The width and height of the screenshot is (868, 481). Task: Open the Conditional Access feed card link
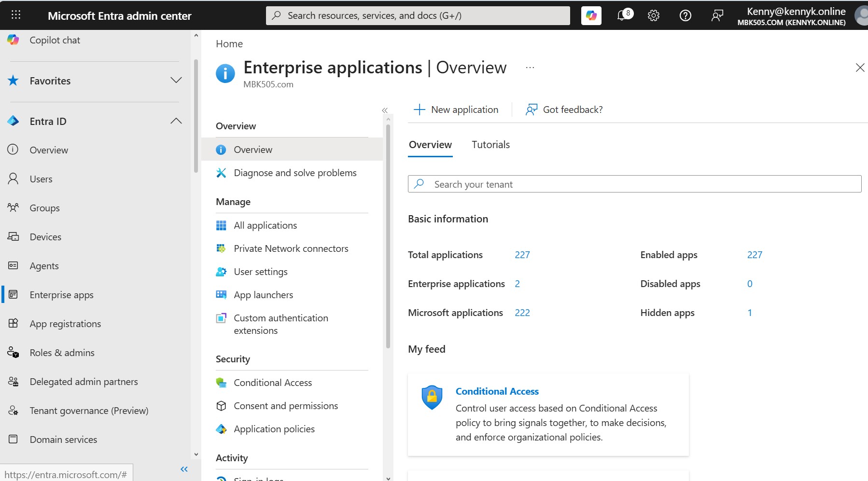497,391
